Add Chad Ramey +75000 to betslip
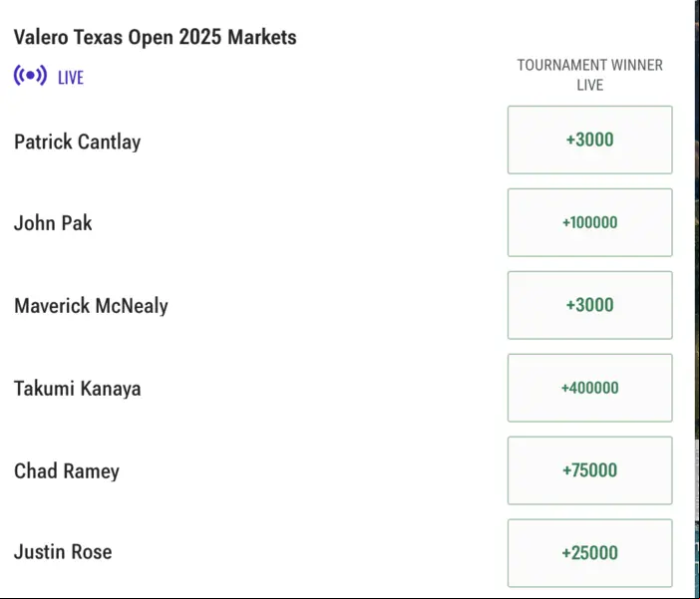The height and width of the screenshot is (599, 700). point(589,470)
